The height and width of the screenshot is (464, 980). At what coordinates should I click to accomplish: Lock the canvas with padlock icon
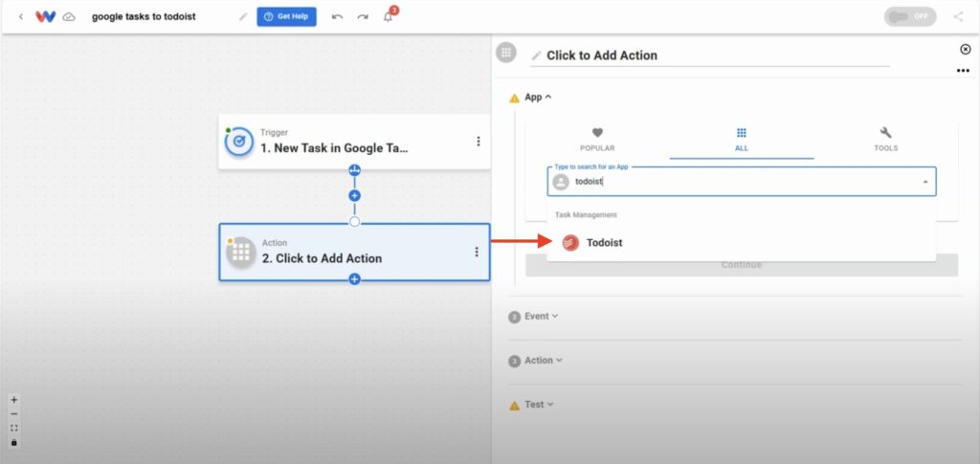(13, 443)
